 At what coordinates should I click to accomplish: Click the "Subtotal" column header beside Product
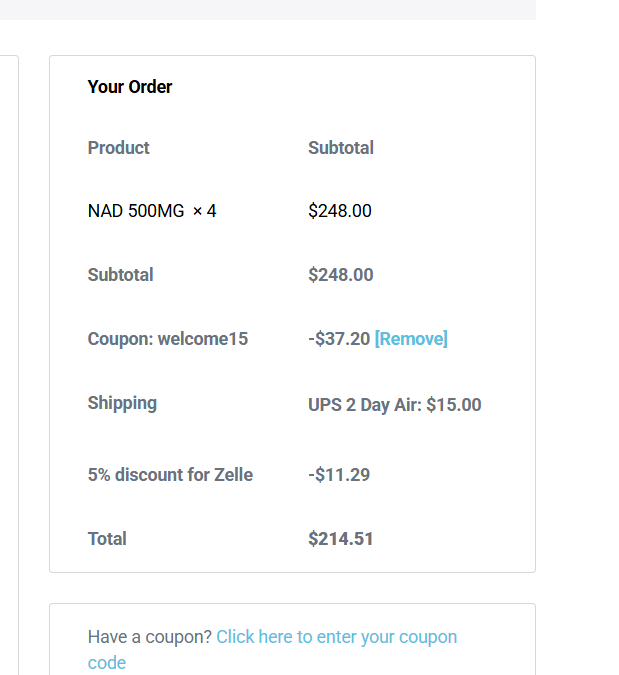click(340, 148)
